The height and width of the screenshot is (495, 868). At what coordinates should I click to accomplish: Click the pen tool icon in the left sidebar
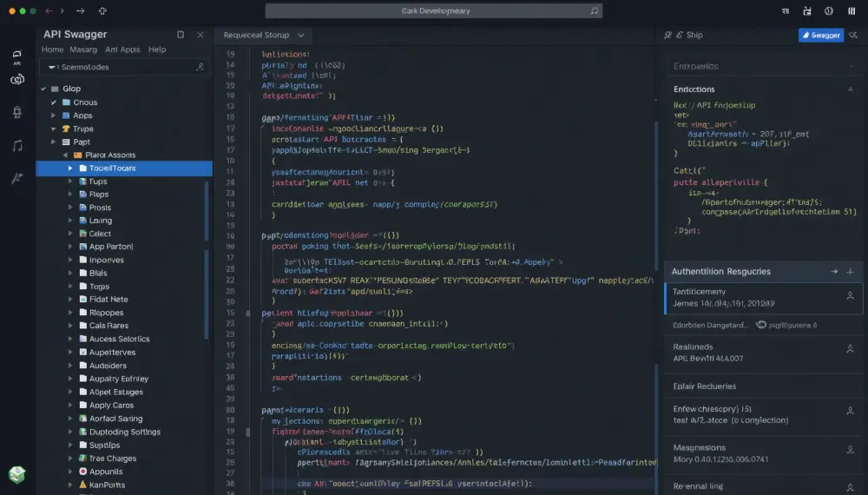[x=17, y=178]
